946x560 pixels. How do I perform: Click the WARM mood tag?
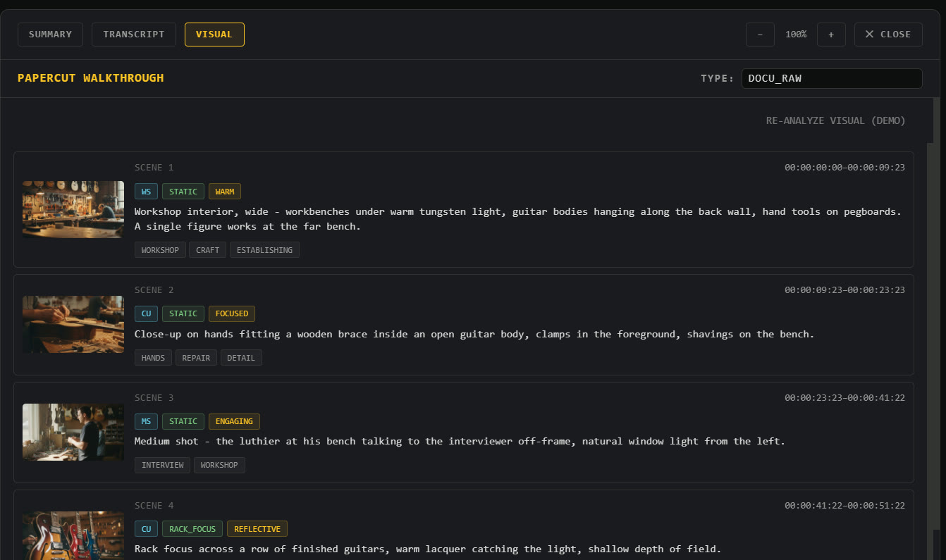225,192
